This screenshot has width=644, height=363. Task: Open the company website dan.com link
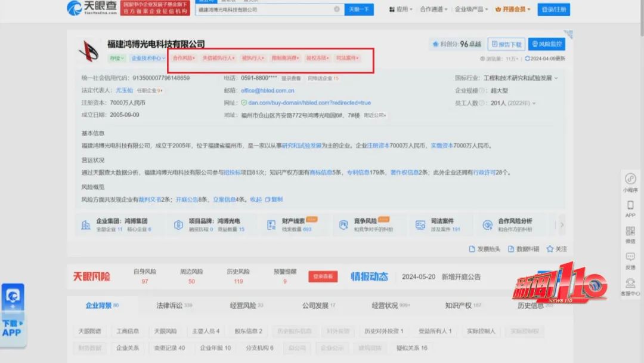click(x=309, y=103)
